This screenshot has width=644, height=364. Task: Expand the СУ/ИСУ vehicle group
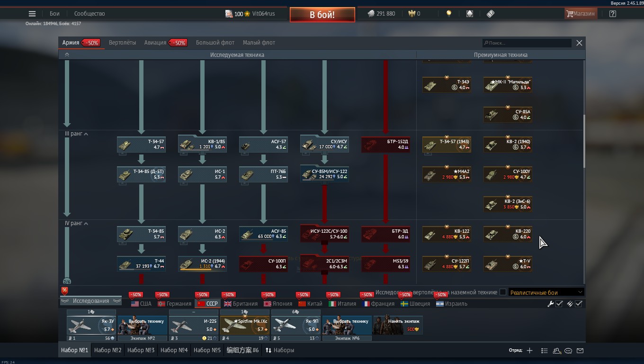point(324,145)
